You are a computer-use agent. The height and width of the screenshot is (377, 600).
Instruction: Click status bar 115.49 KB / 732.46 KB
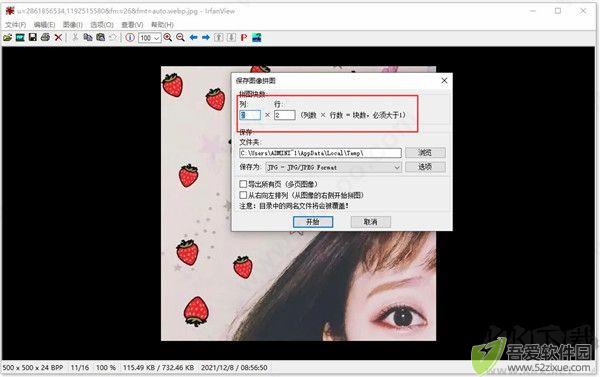coord(158,367)
